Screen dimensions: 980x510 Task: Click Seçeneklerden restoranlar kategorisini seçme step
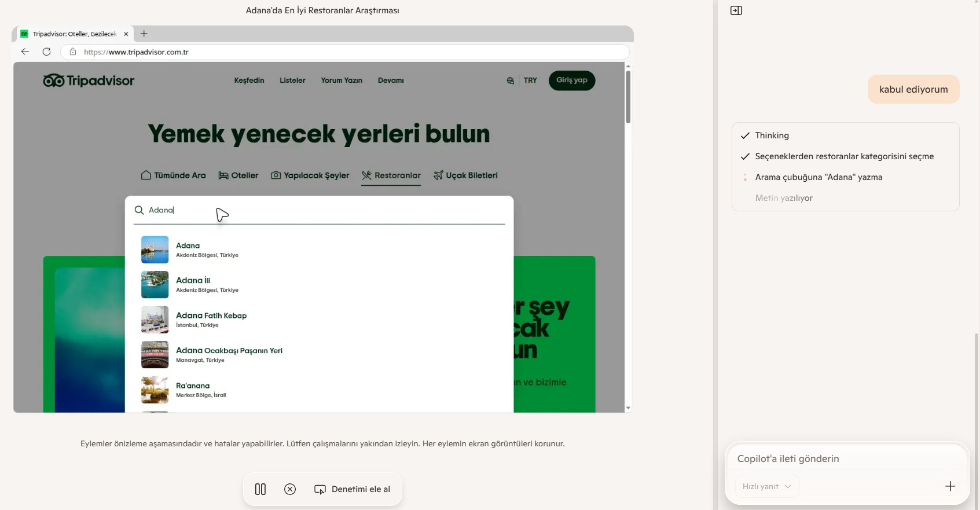click(844, 156)
